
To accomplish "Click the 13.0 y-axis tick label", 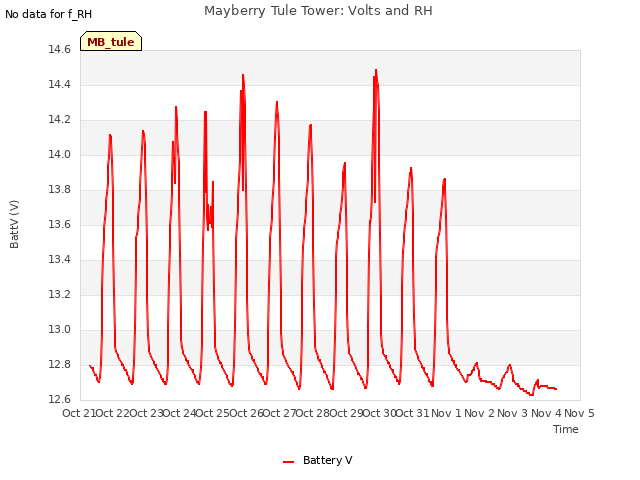I will pos(60,329).
